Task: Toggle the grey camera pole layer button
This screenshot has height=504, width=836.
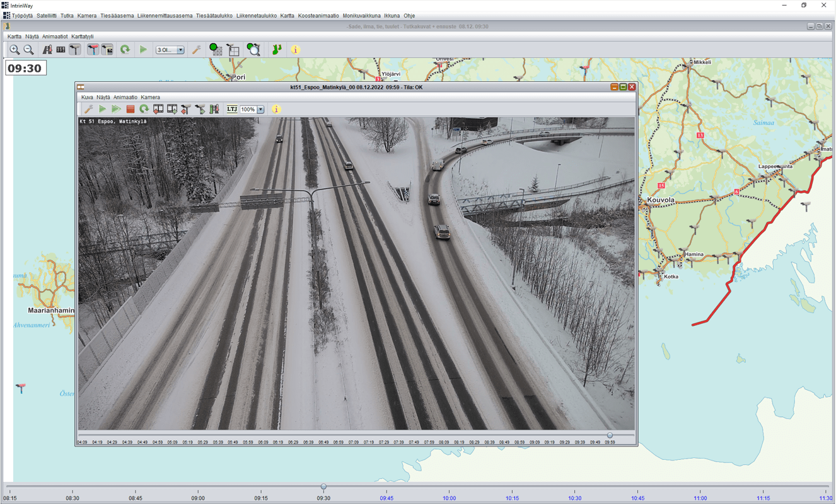Action: (75, 50)
